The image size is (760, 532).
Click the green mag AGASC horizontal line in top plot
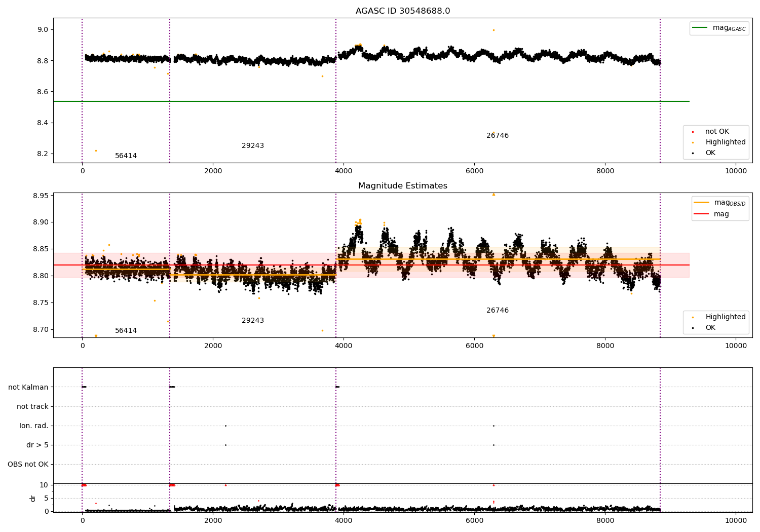tap(371, 101)
